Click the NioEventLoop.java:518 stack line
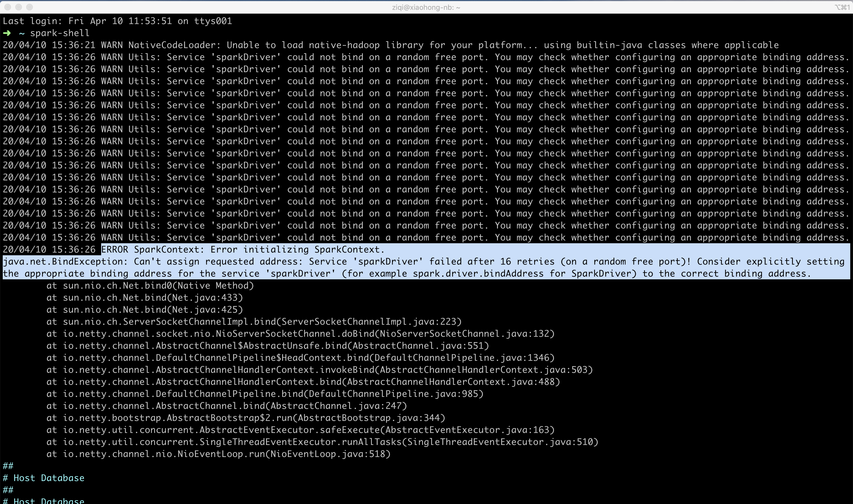 point(218,454)
